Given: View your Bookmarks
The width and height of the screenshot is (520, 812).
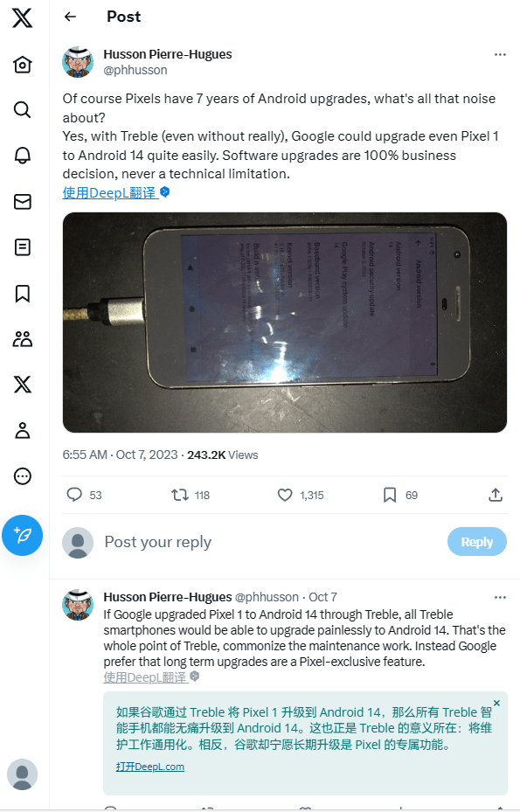Looking at the screenshot, I should pyautogui.click(x=22, y=293).
